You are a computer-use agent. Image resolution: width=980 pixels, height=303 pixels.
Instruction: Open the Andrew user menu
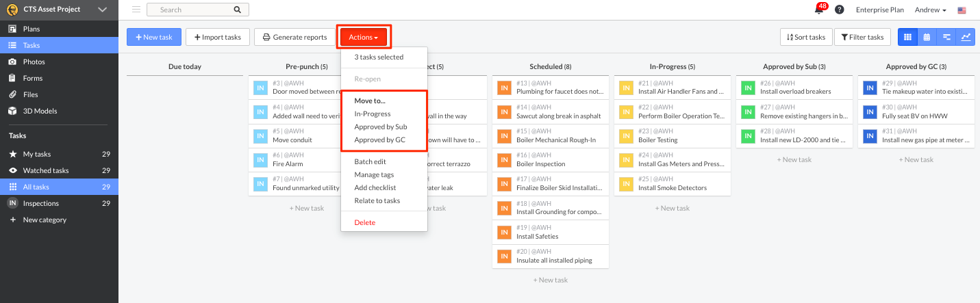[931, 10]
